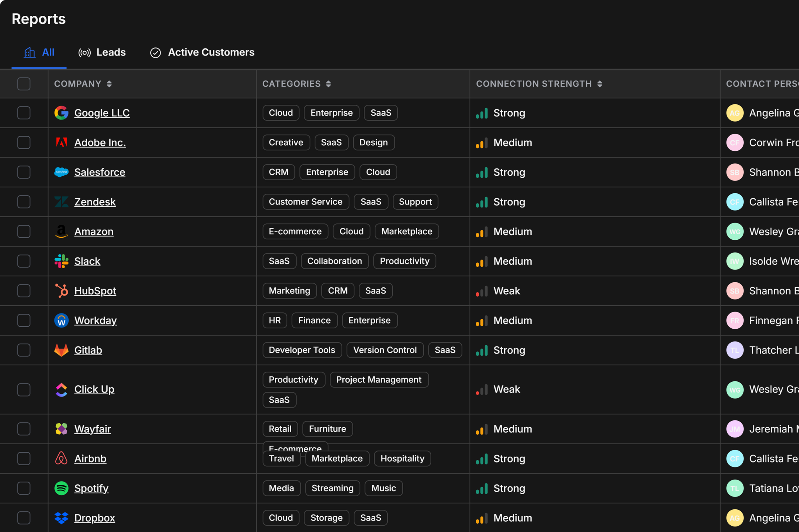
Task: Click the Hospitality tag for Airbnb
Action: 402,458
